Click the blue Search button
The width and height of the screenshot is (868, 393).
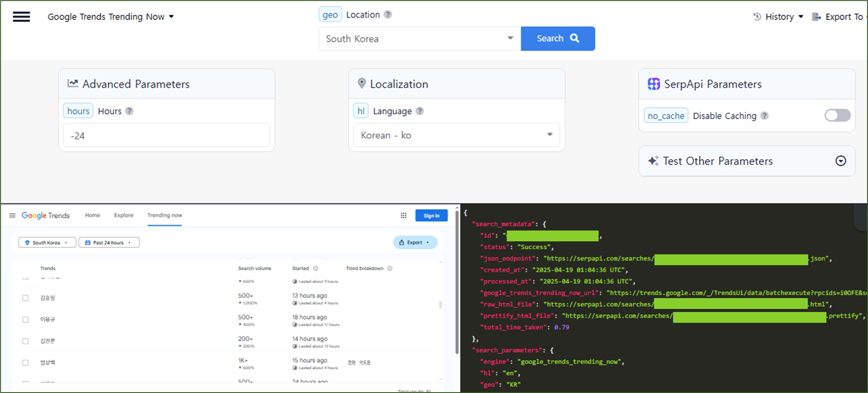pyautogui.click(x=558, y=39)
